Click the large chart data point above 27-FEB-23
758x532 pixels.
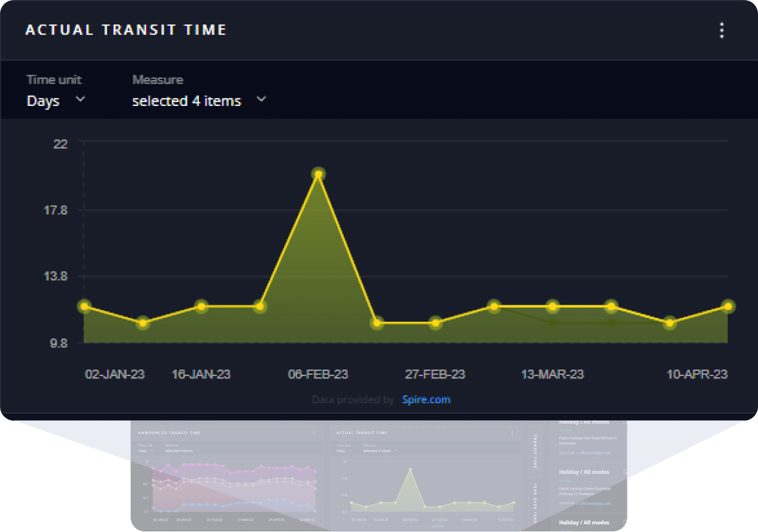tap(435, 322)
